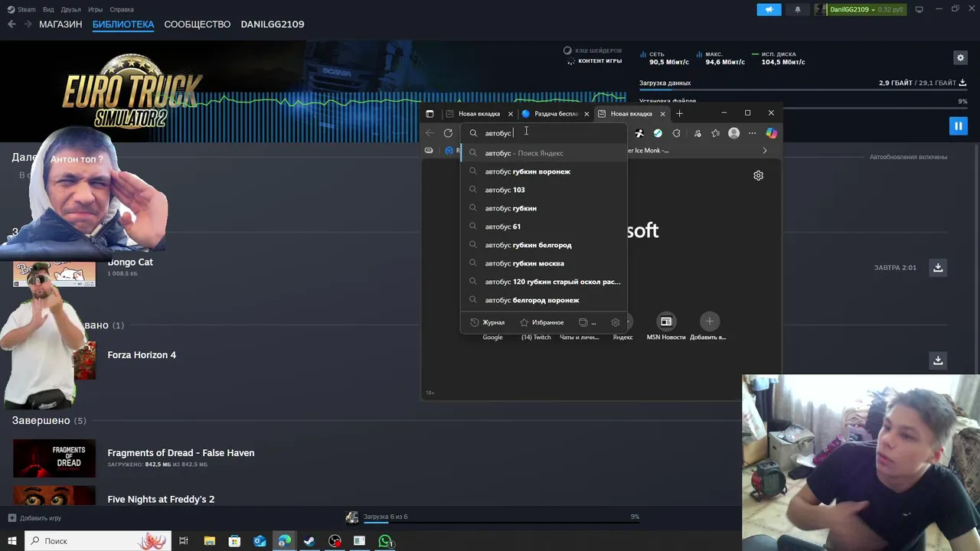Select suggestion автобус губкин воронеж
The width and height of the screenshot is (980, 551).
(544, 171)
